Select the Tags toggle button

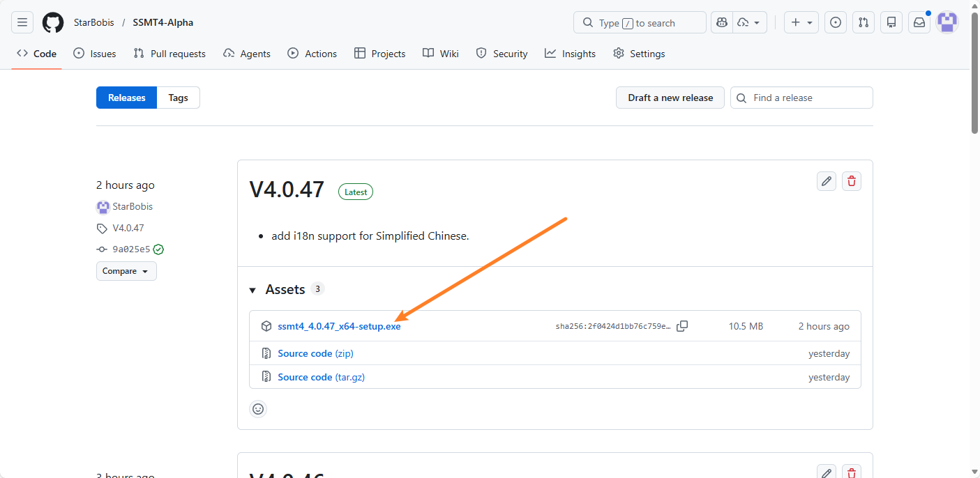pyautogui.click(x=179, y=98)
